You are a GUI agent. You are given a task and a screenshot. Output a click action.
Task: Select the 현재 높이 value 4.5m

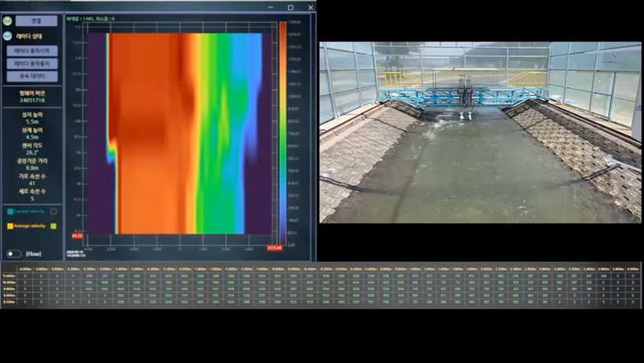32,137
